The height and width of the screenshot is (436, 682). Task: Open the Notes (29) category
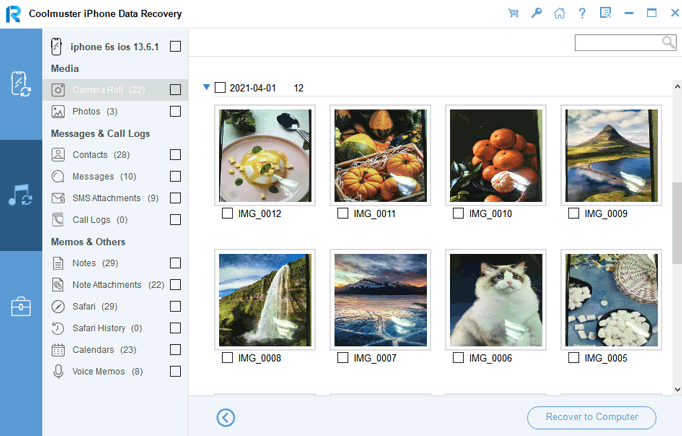[115, 263]
